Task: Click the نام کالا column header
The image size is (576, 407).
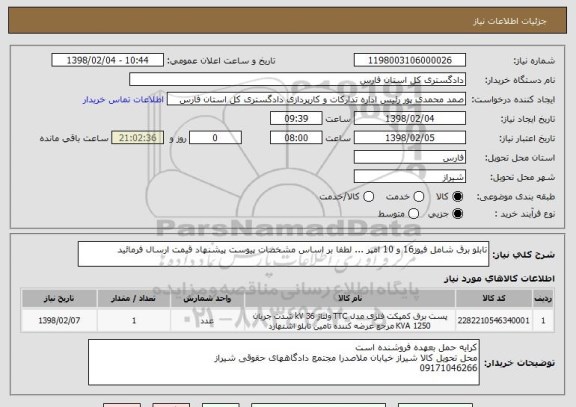Action: [x=350, y=299]
